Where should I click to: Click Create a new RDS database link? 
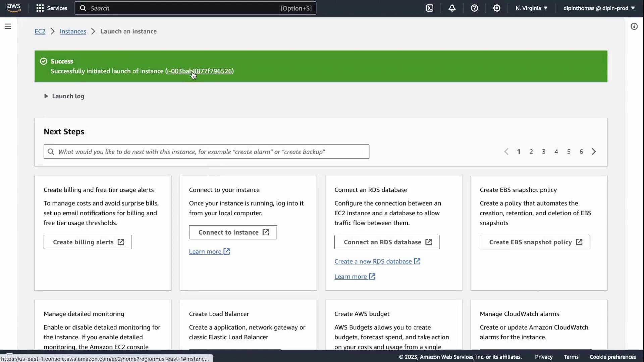(x=373, y=261)
